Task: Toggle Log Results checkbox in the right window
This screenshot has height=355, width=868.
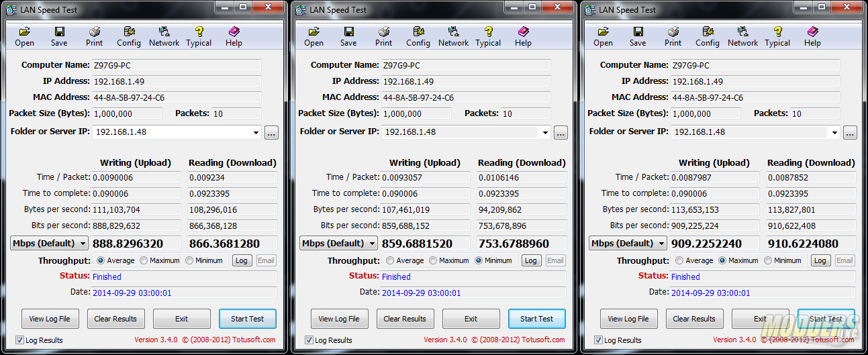Action: 598,340
